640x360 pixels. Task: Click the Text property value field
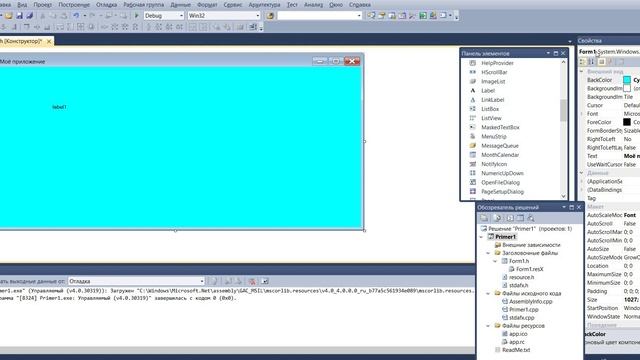tap(631, 156)
